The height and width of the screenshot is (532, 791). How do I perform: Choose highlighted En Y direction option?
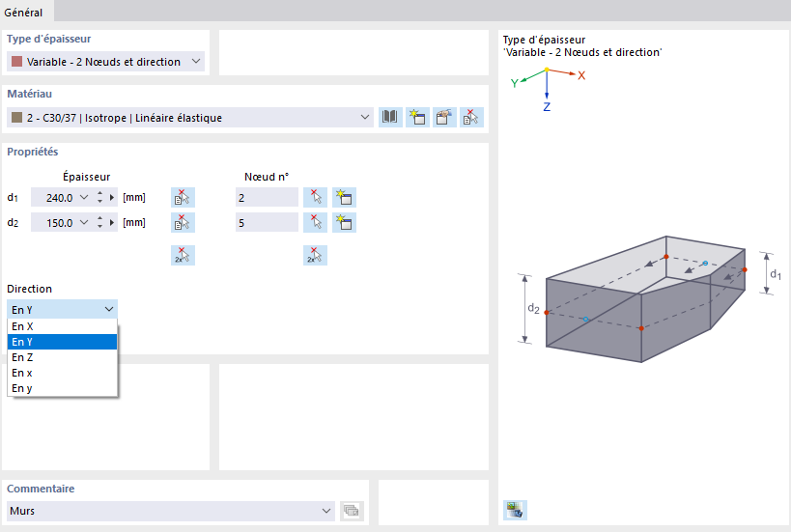pos(62,342)
